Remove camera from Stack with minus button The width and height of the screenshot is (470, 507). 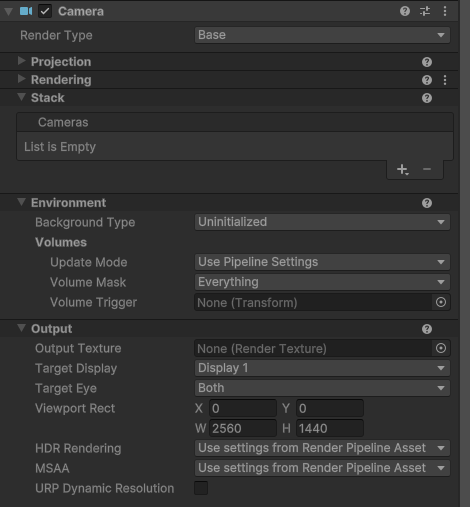point(427,169)
